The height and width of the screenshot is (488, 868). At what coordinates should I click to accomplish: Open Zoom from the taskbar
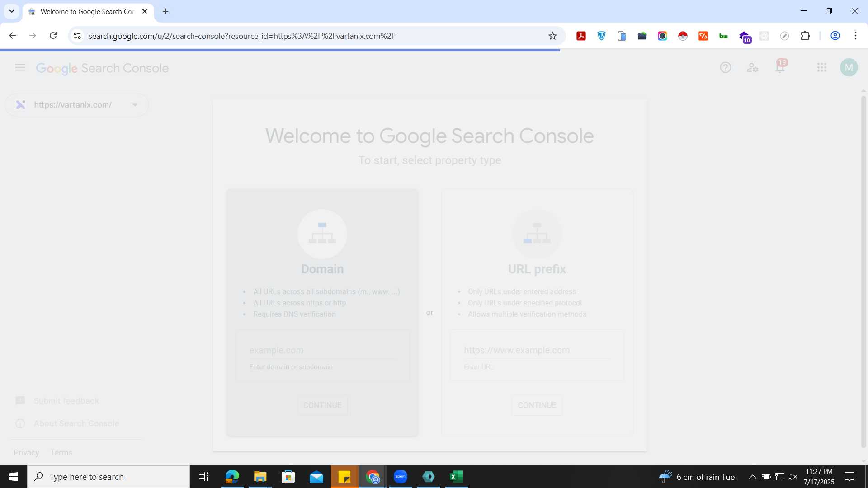[x=401, y=477]
